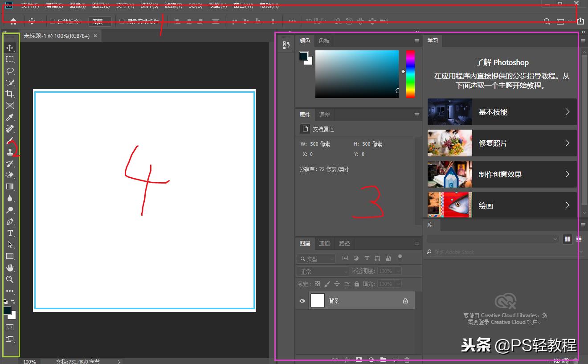The height and width of the screenshot is (364, 588).
Task: Open the 颜色 panel options menu
Action: click(417, 41)
